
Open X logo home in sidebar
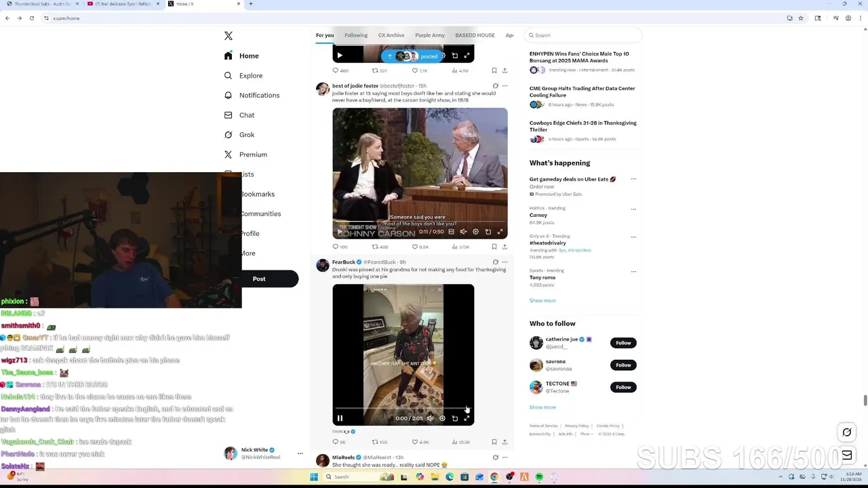coord(229,36)
